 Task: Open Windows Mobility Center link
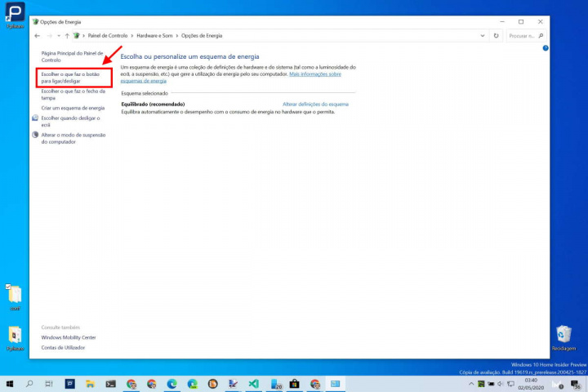coord(69,337)
